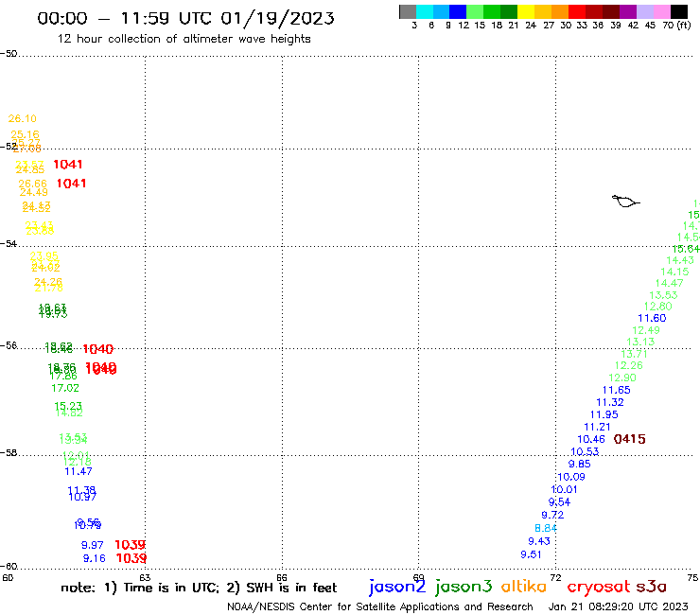The image size is (700, 615).
Task: Click the gray swatch in the color scale
Action: click(408, 11)
